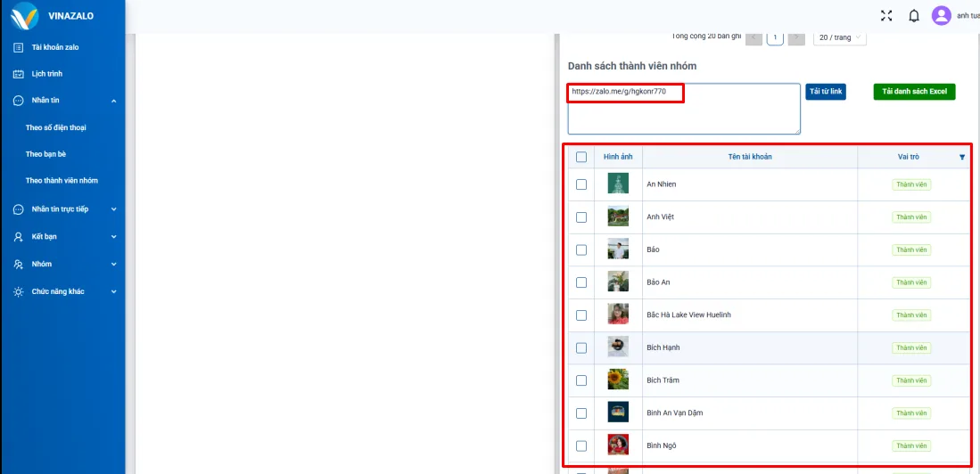Screen dimensions: 980x474
Task: Click the previous page arrow in pagination
Action: [754, 37]
